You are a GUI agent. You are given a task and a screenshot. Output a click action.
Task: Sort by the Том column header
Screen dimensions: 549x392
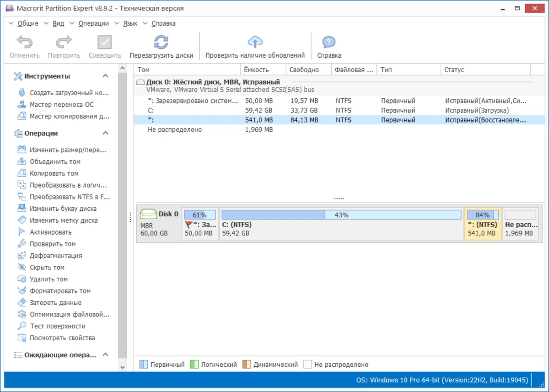[x=187, y=70]
